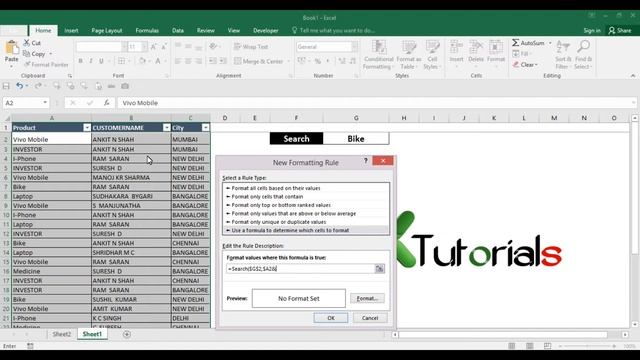
Task: Click the Wrap Text icon
Action: [x=238, y=47]
